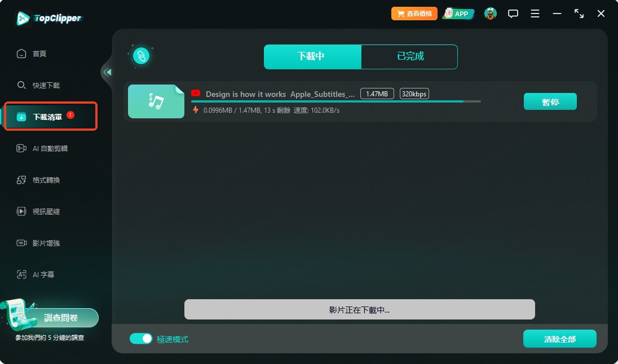Open the video compression icon
618x364 pixels.
click(21, 211)
